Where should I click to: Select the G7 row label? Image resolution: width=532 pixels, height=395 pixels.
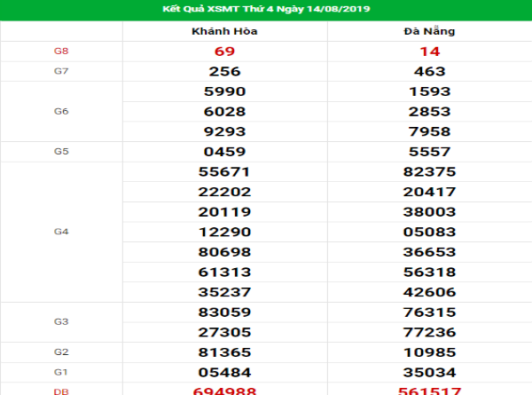point(61,71)
